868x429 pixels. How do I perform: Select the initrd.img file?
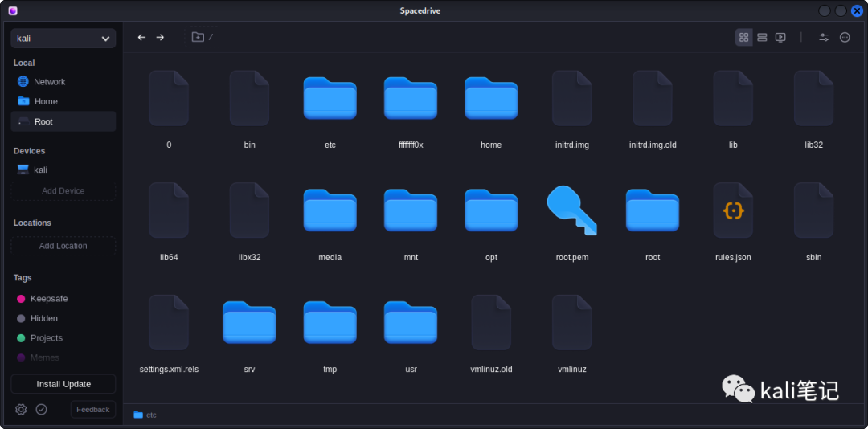pyautogui.click(x=572, y=98)
